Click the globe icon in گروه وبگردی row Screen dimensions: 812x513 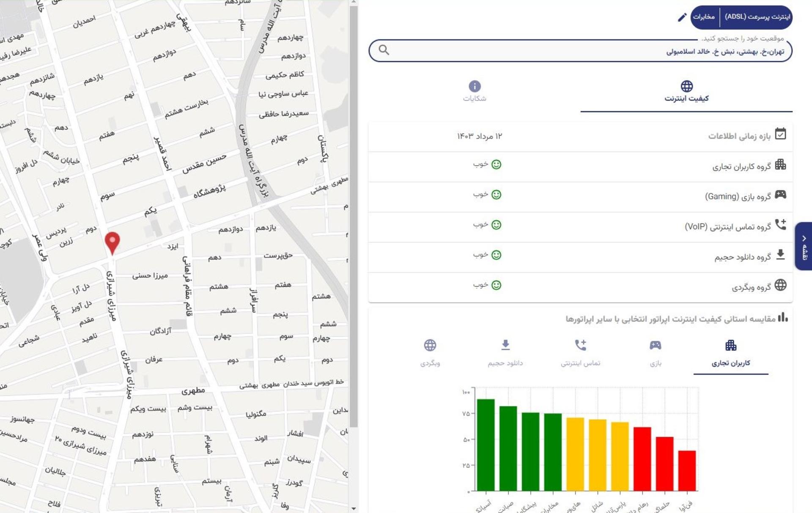780,285
